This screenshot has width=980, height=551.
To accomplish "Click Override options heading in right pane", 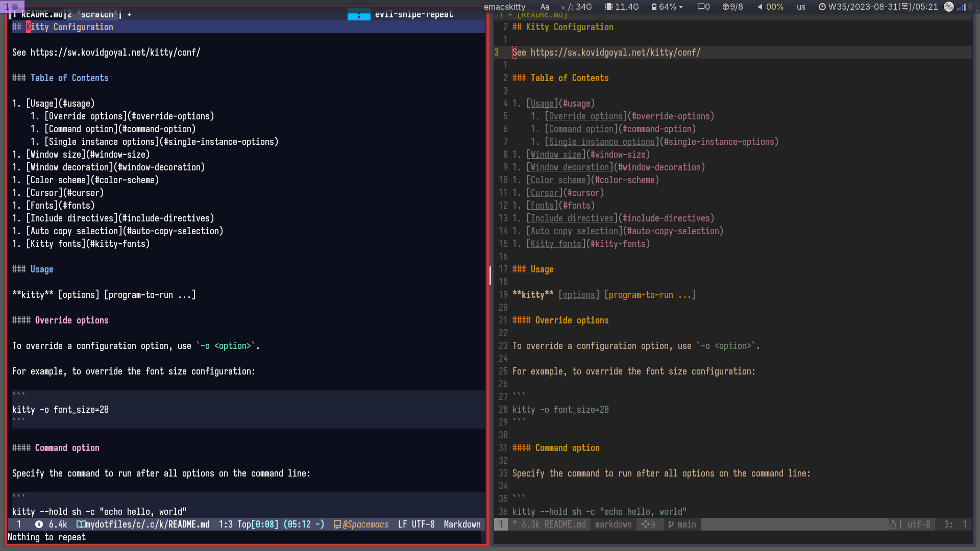I will (572, 320).
